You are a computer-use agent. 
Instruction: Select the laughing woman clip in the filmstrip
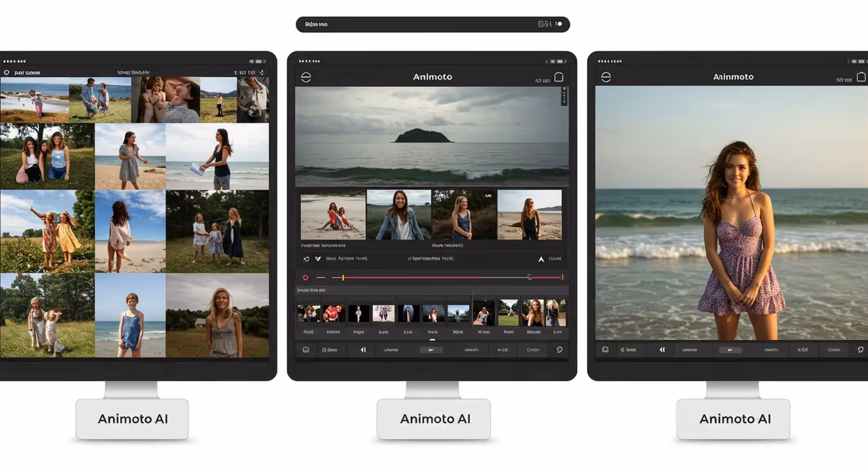[532, 313]
